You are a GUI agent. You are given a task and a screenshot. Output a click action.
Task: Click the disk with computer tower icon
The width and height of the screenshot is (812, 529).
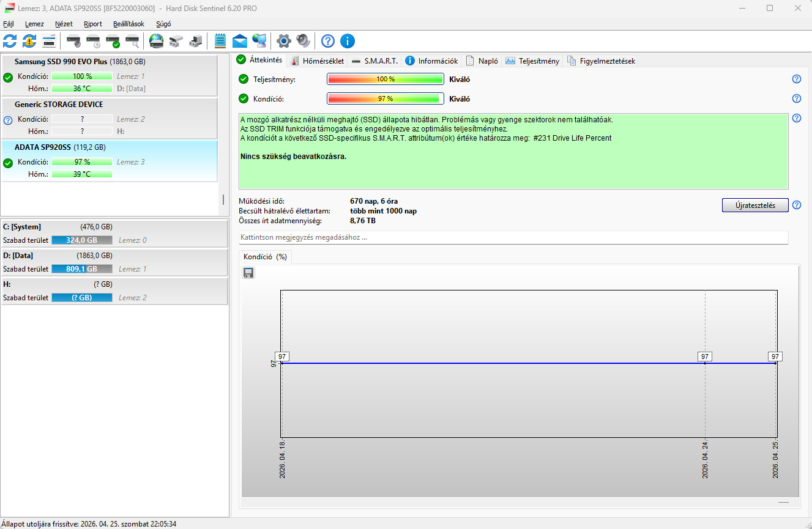pos(196,41)
